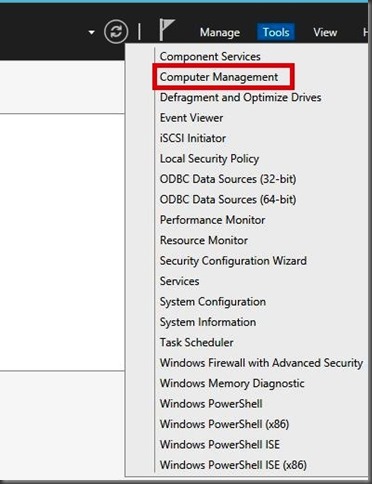This screenshot has height=484, width=372.
Task: Open the Manage menu
Action: tap(220, 32)
